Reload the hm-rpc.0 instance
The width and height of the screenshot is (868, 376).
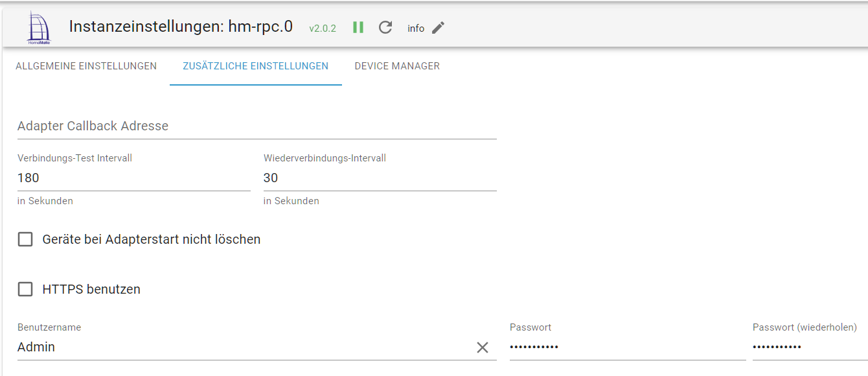click(x=385, y=27)
